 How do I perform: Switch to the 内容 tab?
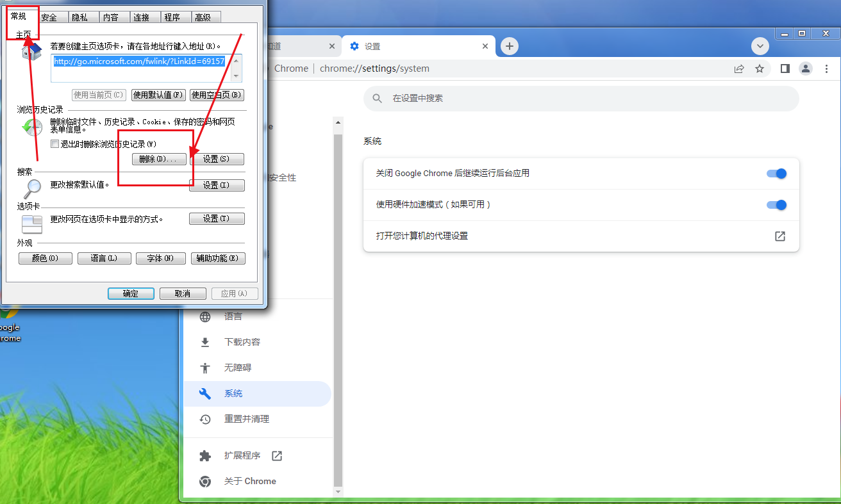tap(111, 17)
